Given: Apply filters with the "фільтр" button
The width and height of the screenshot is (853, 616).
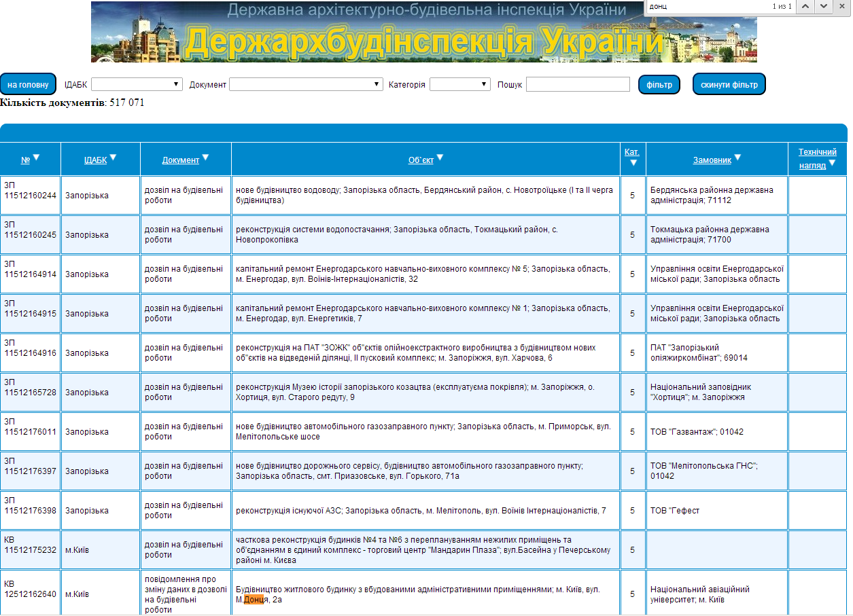Looking at the screenshot, I should pyautogui.click(x=659, y=84).
